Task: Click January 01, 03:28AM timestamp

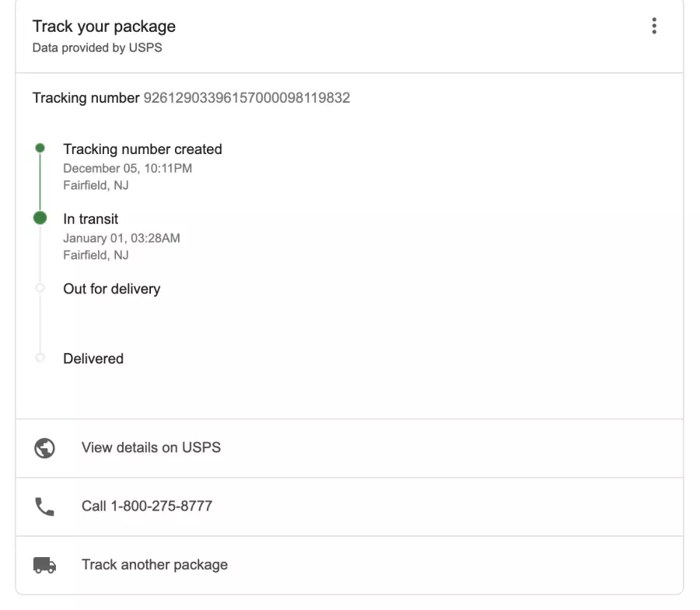Action: [x=121, y=238]
